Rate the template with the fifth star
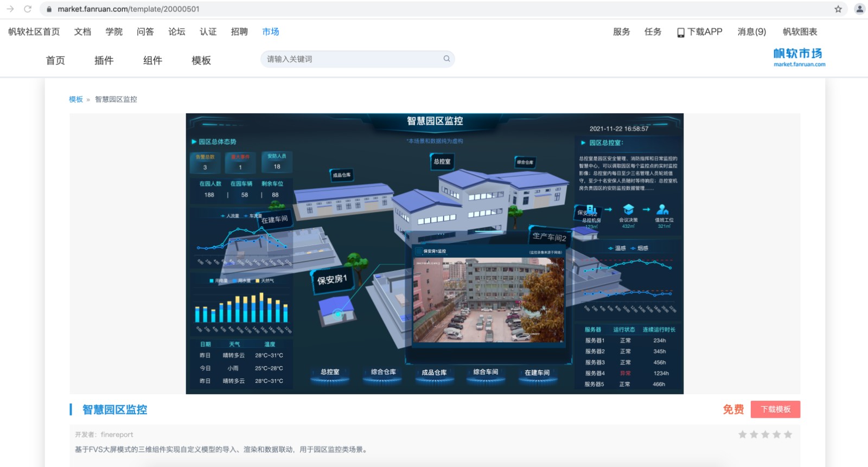This screenshot has width=868, height=467. click(788, 434)
